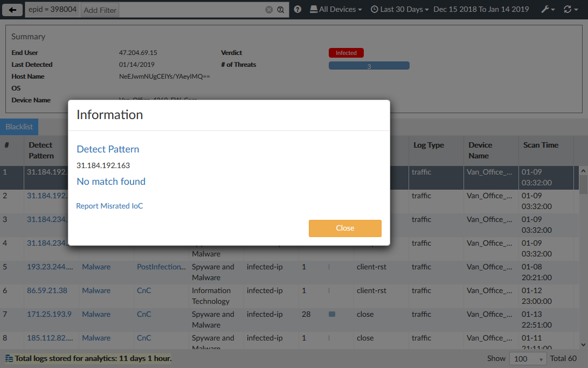
Task: Click the Close button on the Information dialog
Action: (x=345, y=228)
